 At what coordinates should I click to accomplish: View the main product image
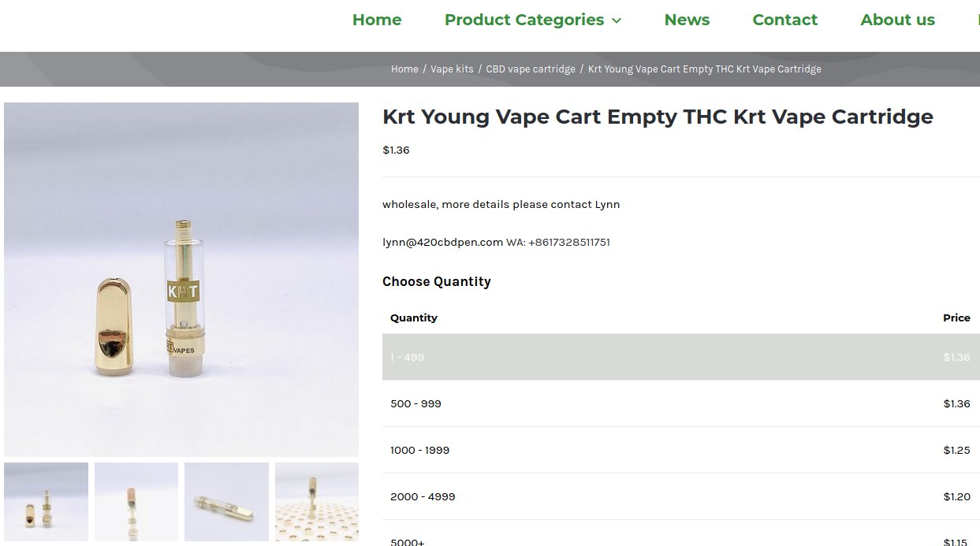click(181, 278)
